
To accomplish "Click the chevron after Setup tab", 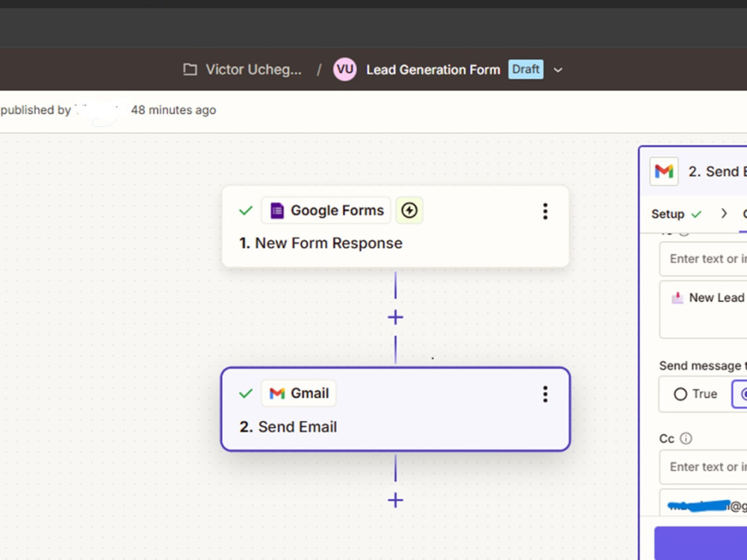I will pyautogui.click(x=724, y=214).
